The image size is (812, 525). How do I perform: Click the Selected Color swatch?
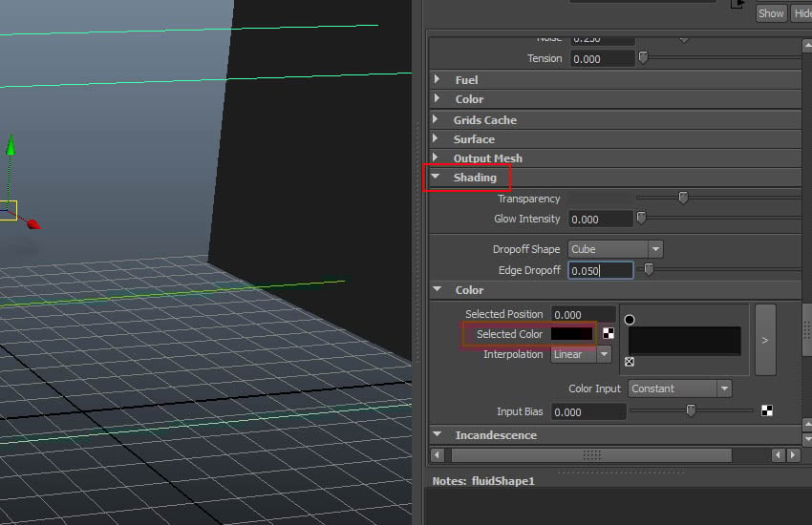click(571, 334)
